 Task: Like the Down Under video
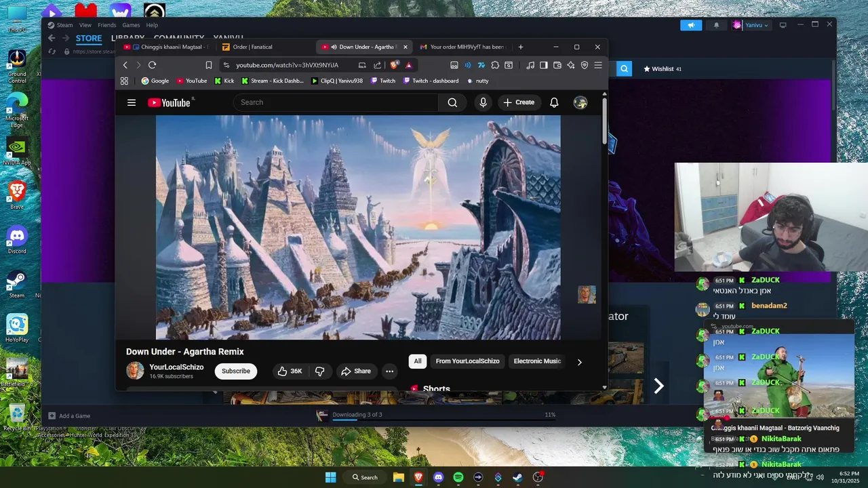290,371
